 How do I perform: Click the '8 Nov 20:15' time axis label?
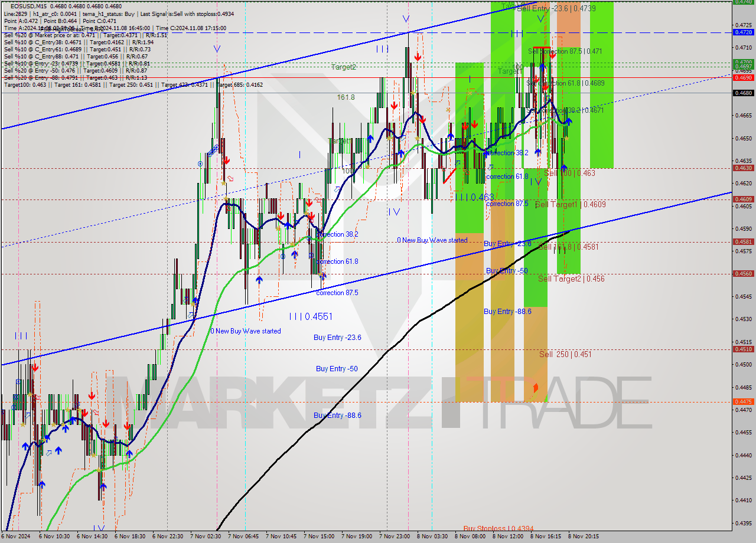(x=584, y=537)
